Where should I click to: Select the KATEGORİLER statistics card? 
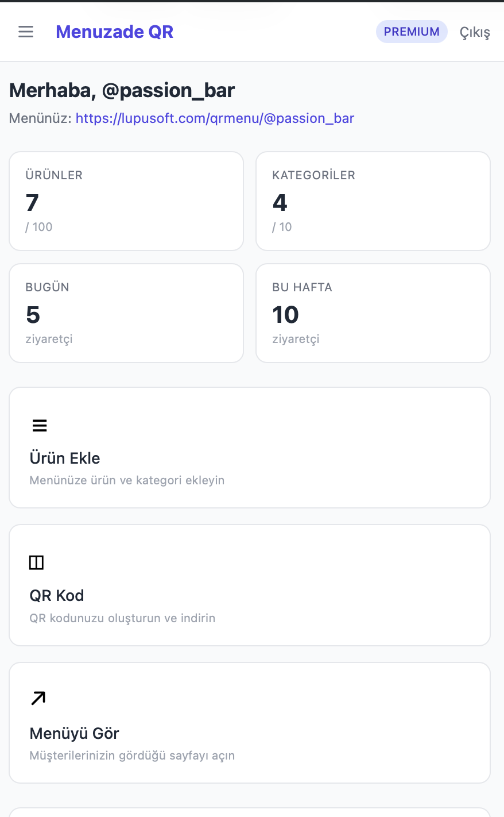click(x=373, y=201)
